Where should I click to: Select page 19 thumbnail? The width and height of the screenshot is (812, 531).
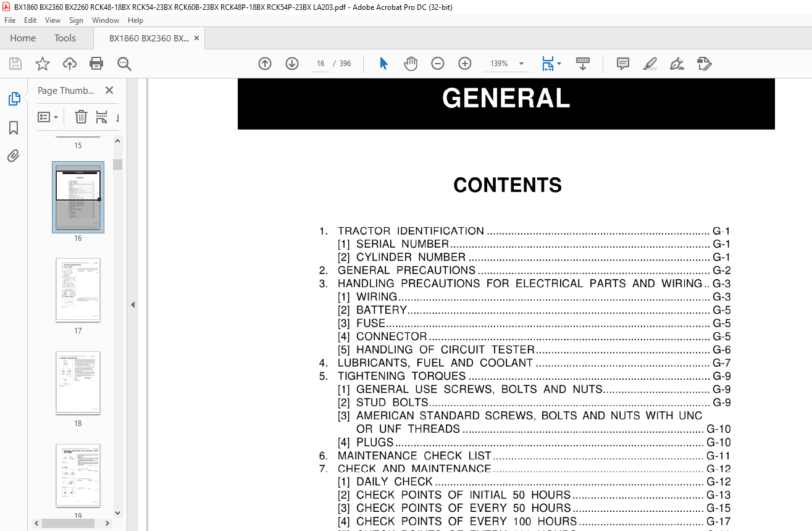tap(78, 475)
